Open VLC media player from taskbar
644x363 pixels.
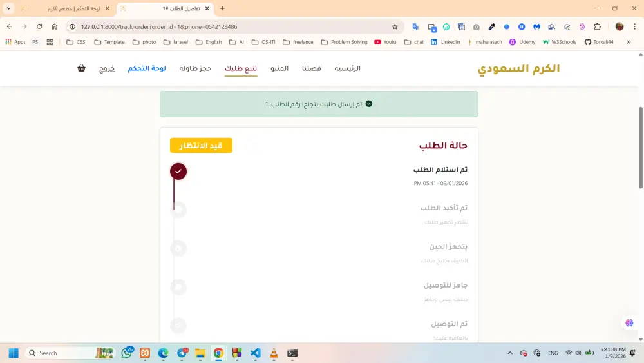coord(274,353)
